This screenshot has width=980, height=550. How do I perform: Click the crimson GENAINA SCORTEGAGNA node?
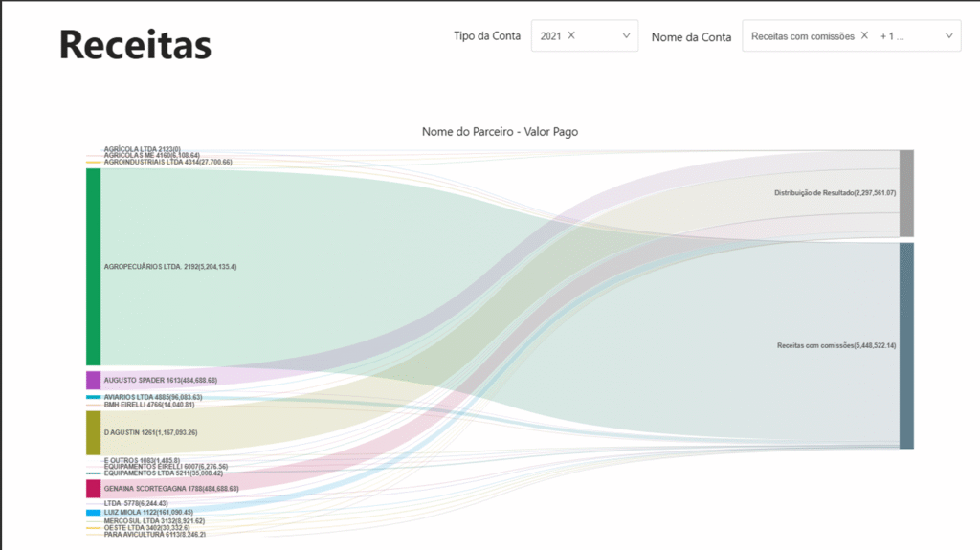pyautogui.click(x=93, y=488)
